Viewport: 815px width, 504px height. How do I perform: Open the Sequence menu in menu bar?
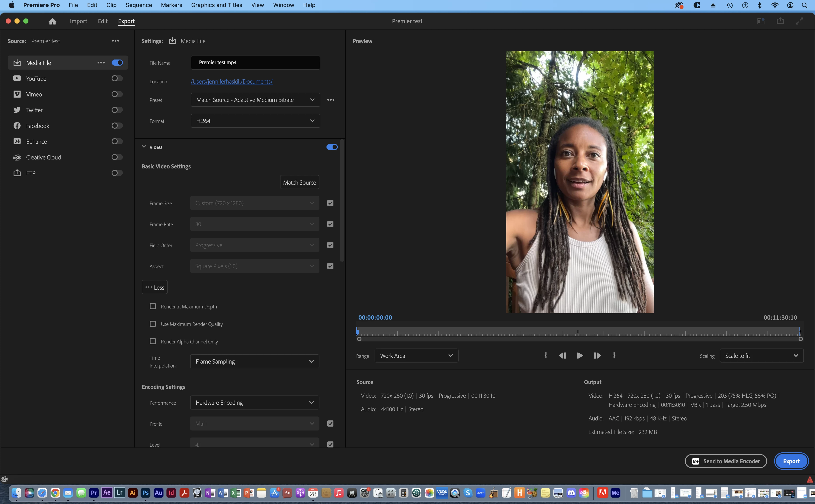[139, 5]
